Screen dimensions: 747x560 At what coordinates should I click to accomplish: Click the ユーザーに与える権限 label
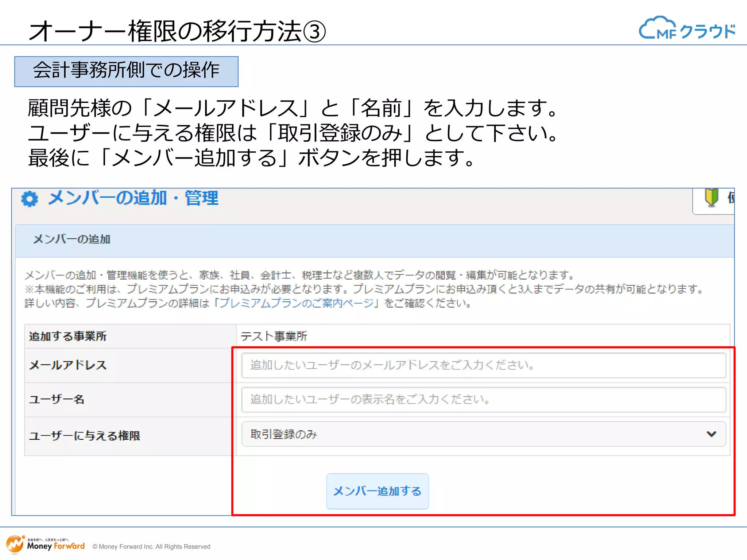pyautogui.click(x=85, y=436)
